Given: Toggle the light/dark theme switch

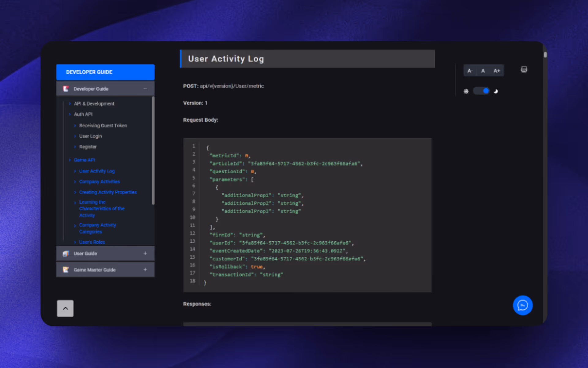Looking at the screenshot, I should click(481, 91).
